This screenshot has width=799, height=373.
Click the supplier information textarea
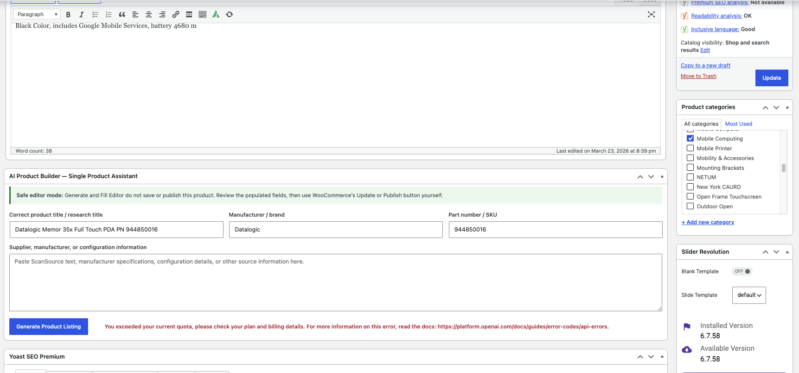(x=336, y=283)
